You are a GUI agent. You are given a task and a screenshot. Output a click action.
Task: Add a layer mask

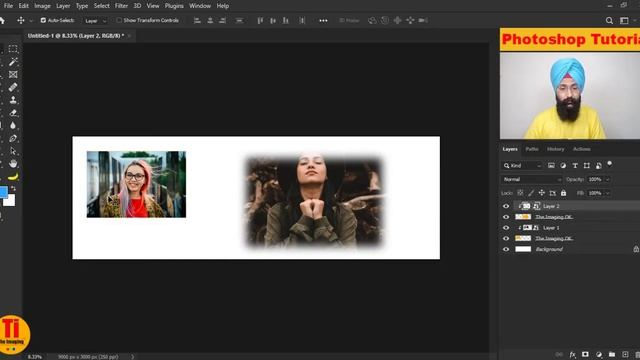pos(585,355)
